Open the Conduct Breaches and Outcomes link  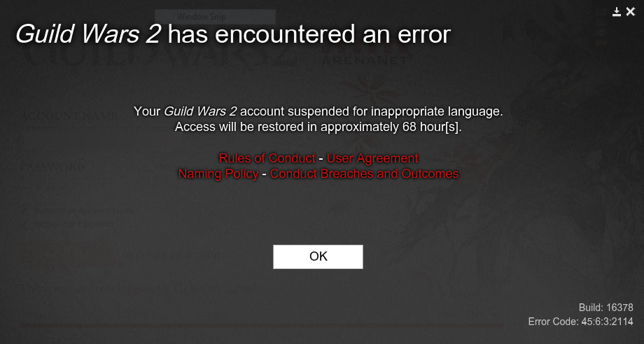pos(364,174)
